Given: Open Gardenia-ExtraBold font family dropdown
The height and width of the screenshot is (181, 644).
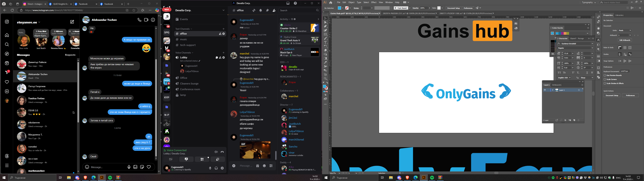Looking at the screenshot, I should (592, 44).
